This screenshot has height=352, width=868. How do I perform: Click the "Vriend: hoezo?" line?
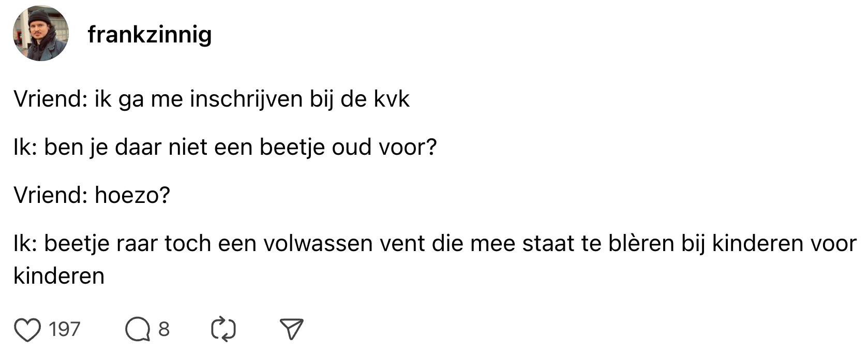coord(92,195)
